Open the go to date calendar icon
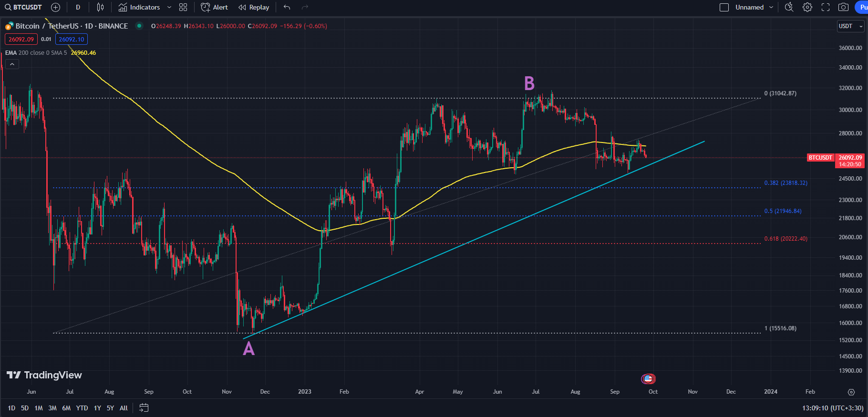 [144, 407]
